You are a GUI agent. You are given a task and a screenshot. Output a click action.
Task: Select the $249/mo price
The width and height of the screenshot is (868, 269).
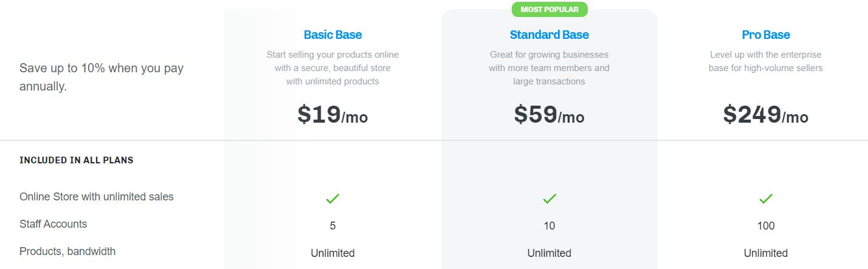click(x=766, y=114)
